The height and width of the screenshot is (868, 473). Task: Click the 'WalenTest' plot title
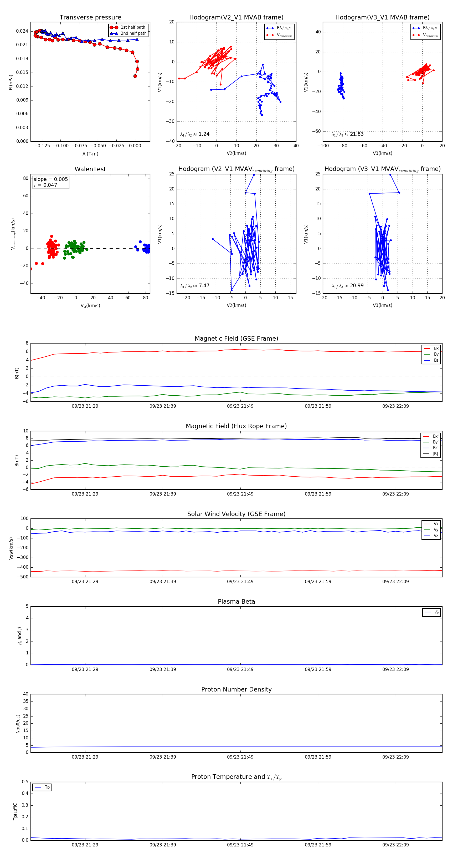(90, 169)
